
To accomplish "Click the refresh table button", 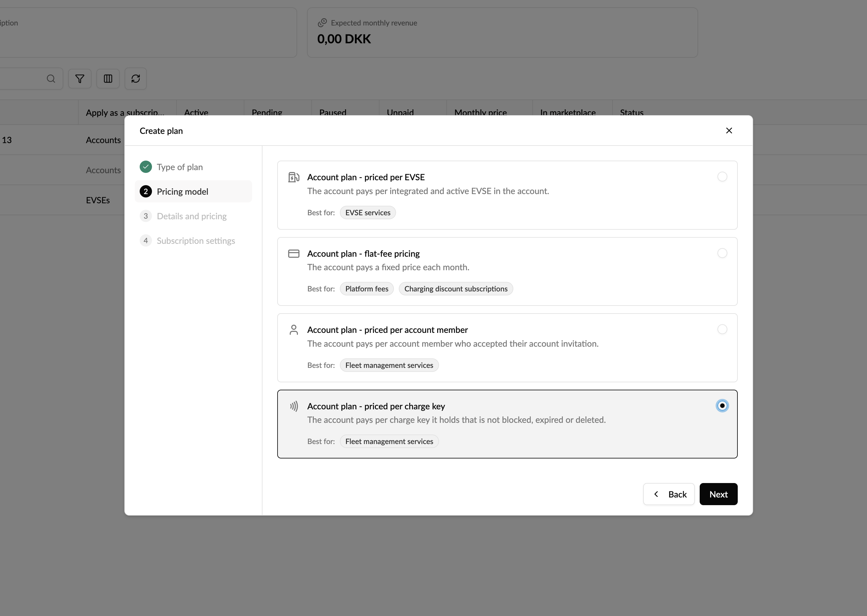I will point(136,79).
